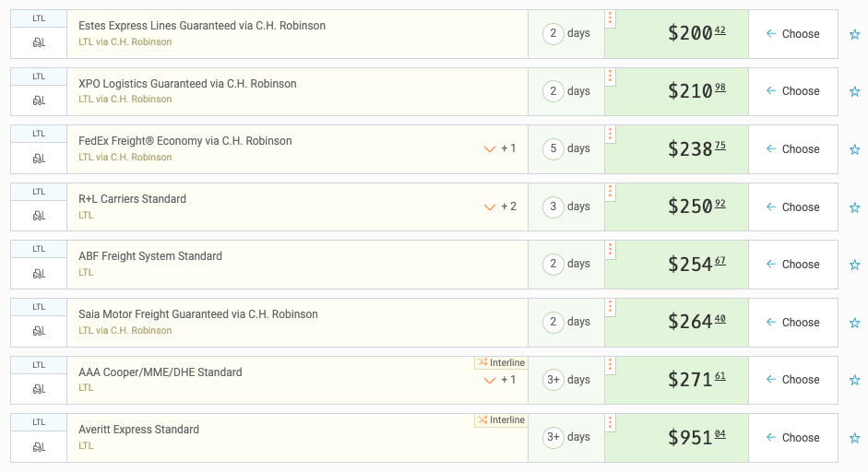
Task: Open three-dot menu for $250.92 rate
Action: (x=610, y=192)
